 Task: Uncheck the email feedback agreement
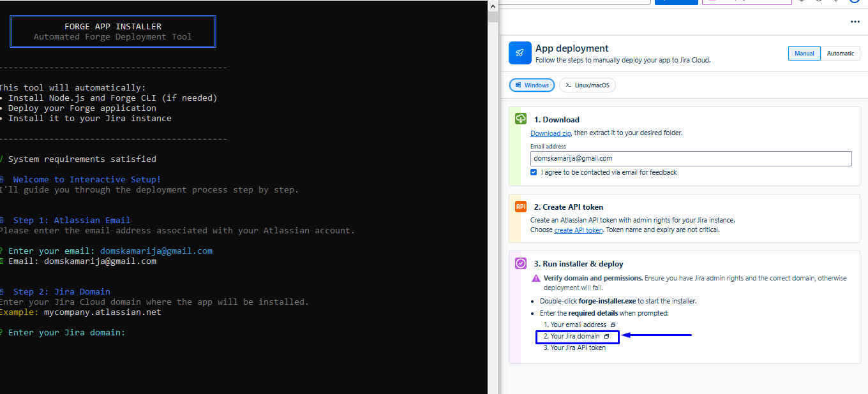click(534, 171)
